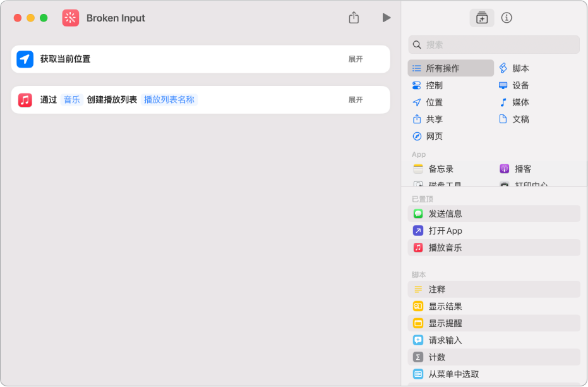
Task: Run the shortcut with play button
Action: pos(387,18)
